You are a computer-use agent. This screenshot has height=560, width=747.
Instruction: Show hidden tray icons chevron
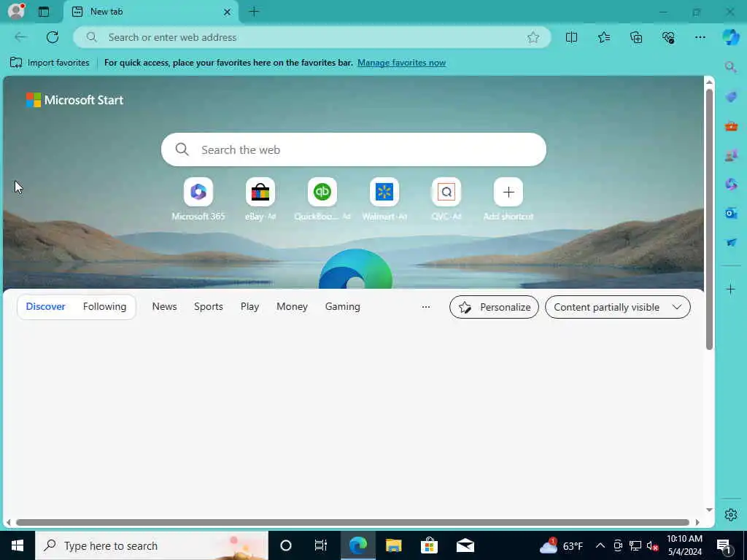pos(600,545)
